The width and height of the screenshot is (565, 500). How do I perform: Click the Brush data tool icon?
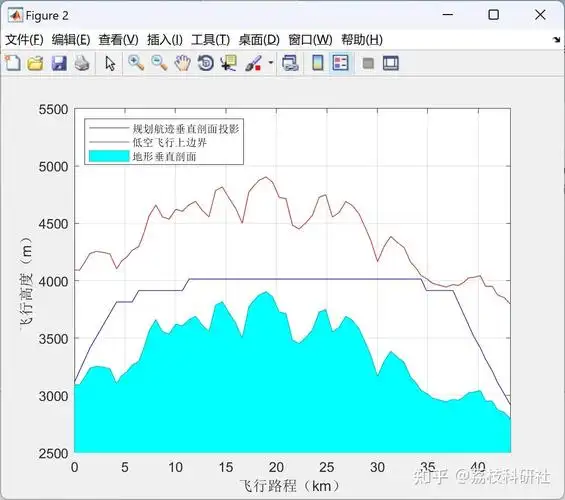[253, 63]
